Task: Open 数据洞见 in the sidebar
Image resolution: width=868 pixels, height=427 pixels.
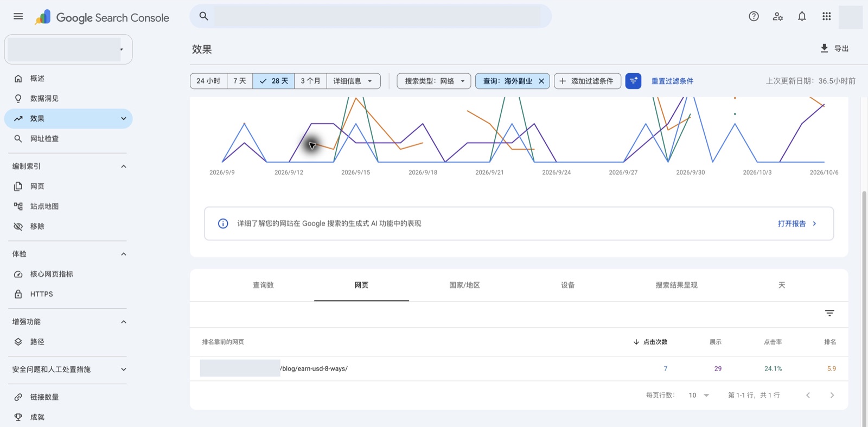Action: (68, 98)
